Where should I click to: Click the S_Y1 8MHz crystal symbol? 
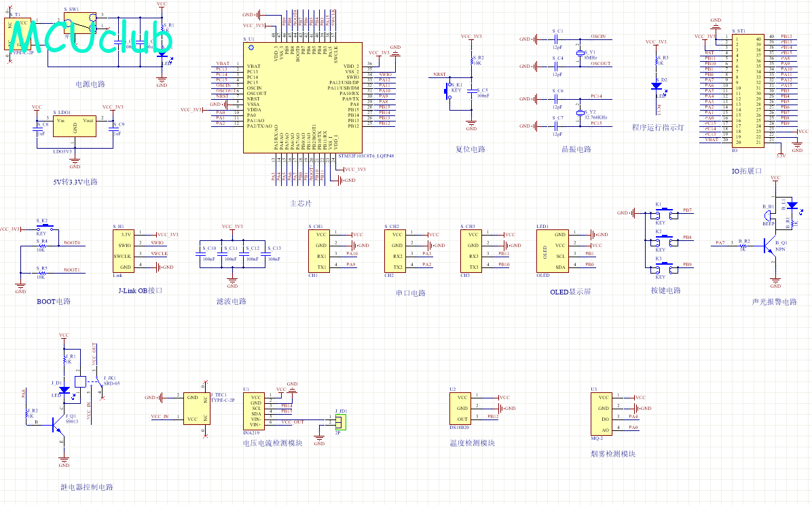pyautogui.click(x=580, y=53)
